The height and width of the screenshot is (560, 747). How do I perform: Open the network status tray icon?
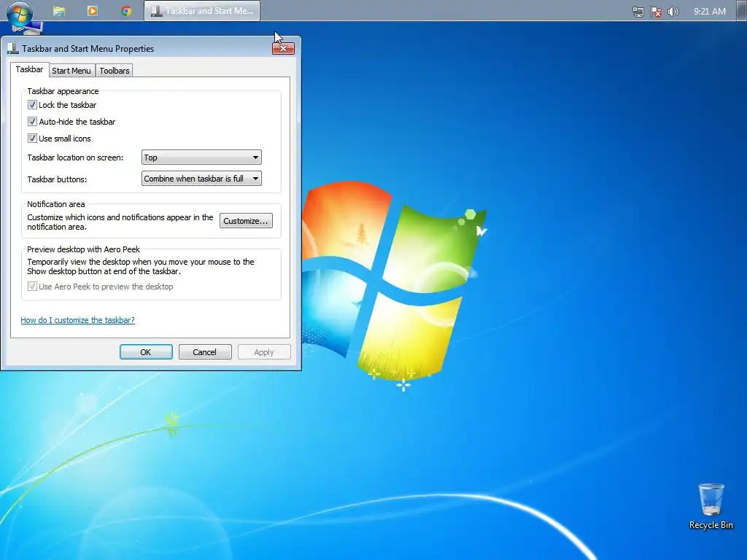tap(638, 12)
